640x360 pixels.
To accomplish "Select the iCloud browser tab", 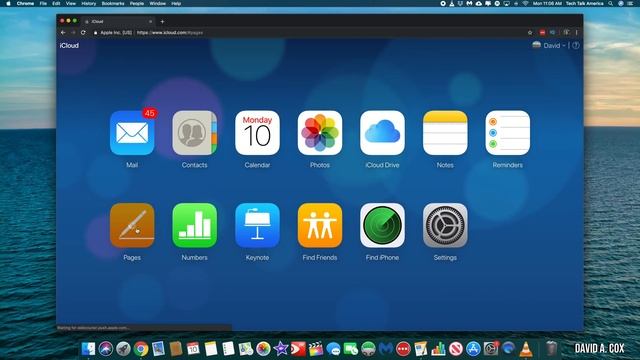I will pos(118,22).
